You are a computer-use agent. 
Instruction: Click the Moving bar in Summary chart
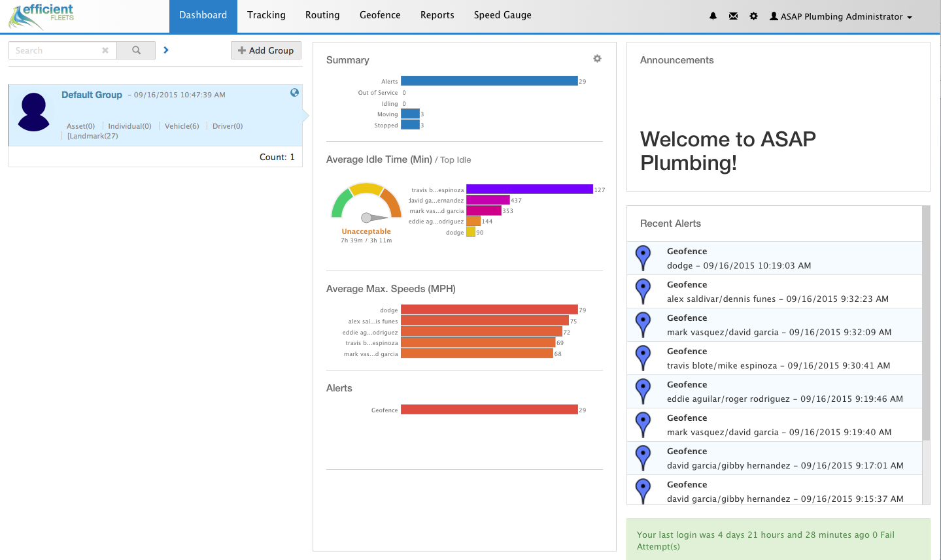pyautogui.click(x=410, y=114)
